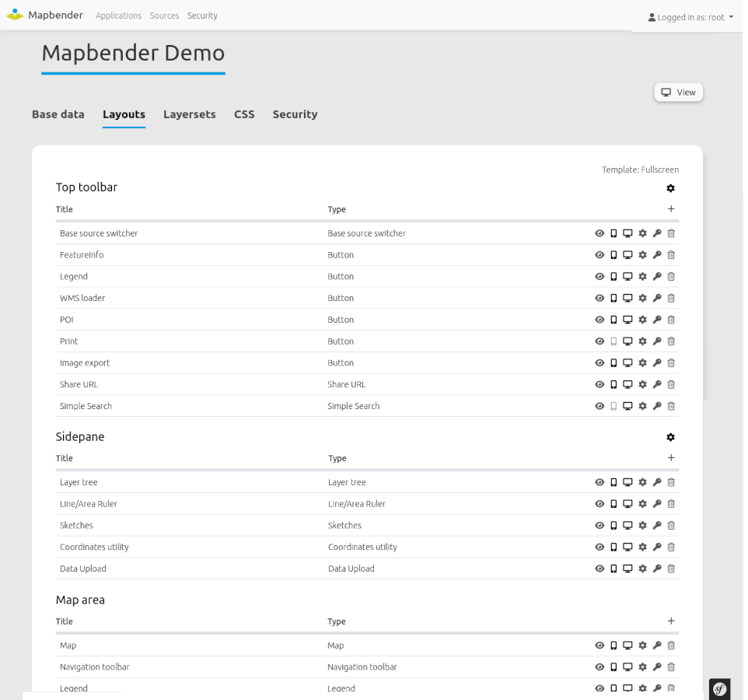Open the CSS tab

pos(244,114)
